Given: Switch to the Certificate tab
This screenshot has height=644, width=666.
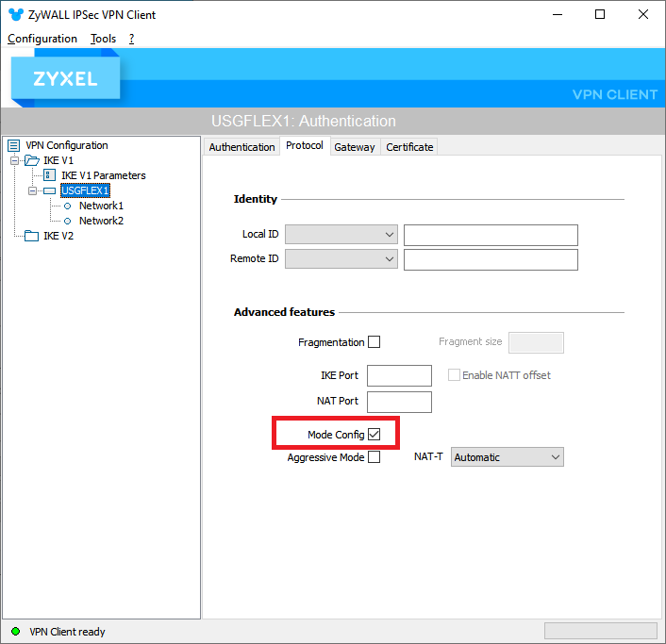Looking at the screenshot, I should pos(409,147).
